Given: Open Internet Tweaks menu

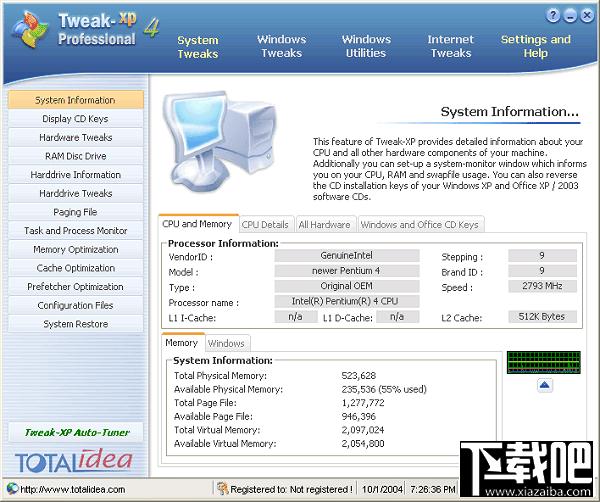Looking at the screenshot, I should tap(451, 46).
